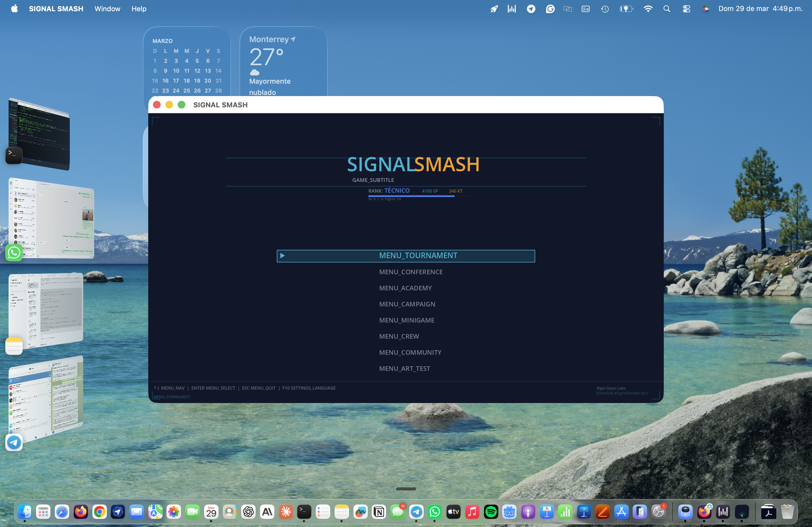The height and width of the screenshot is (527, 812).
Task: Select MENU_ART_TEST entry
Action: pyautogui.click(x=405, y=368)
